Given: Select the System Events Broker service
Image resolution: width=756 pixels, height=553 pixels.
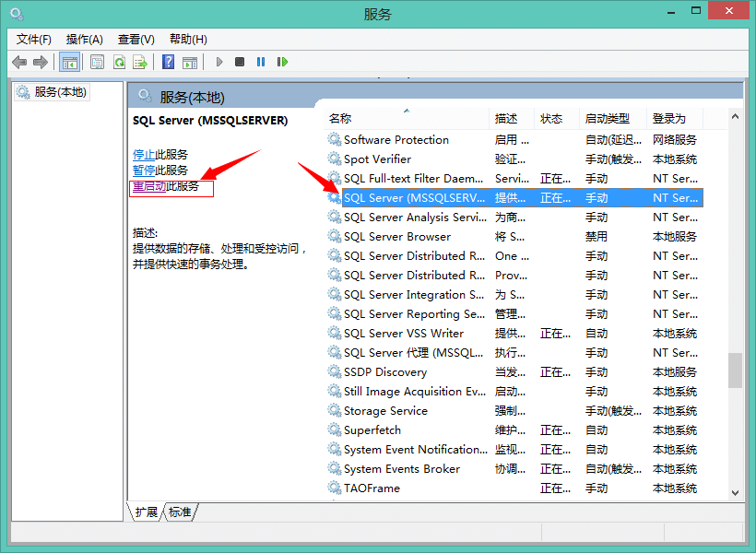Looking at the screenshot, I should pos(515,468).
